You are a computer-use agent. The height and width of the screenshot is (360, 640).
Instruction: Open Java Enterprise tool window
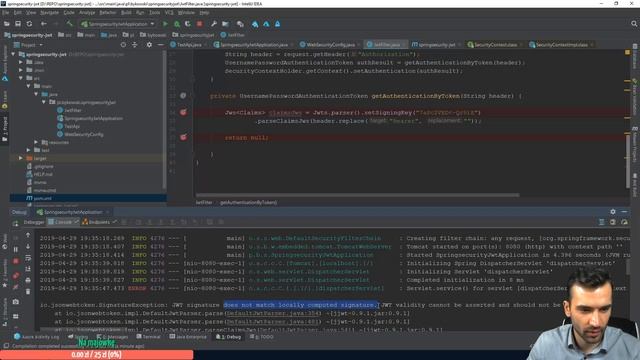coord(188,337)
